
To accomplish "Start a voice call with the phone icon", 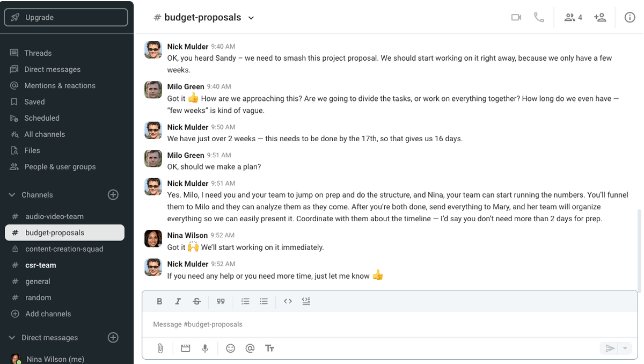I will click(x=539, y=17).
